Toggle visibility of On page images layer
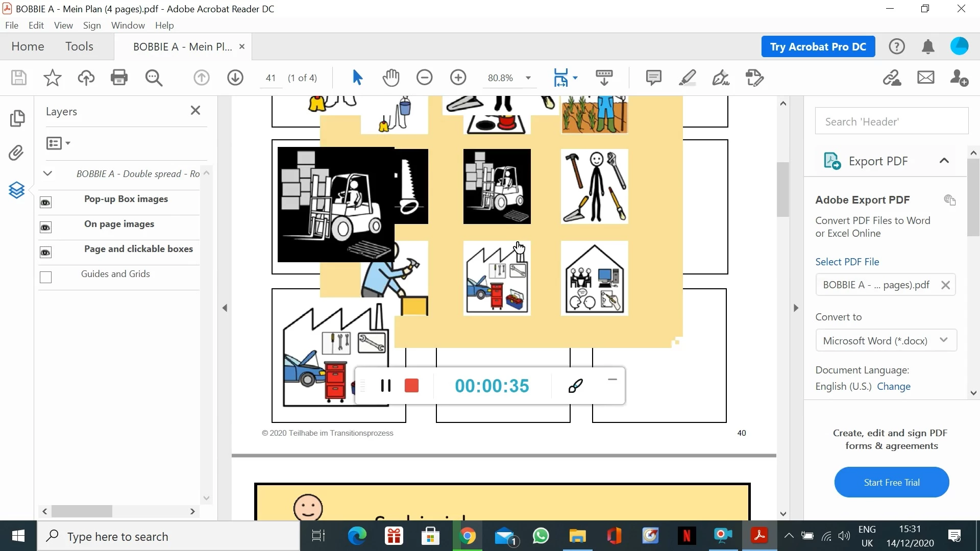This screenshot has width=980, height=551. coord(45,228)
